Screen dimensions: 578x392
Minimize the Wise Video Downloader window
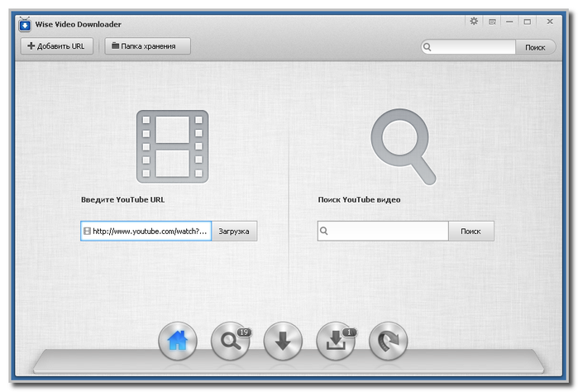509,22
